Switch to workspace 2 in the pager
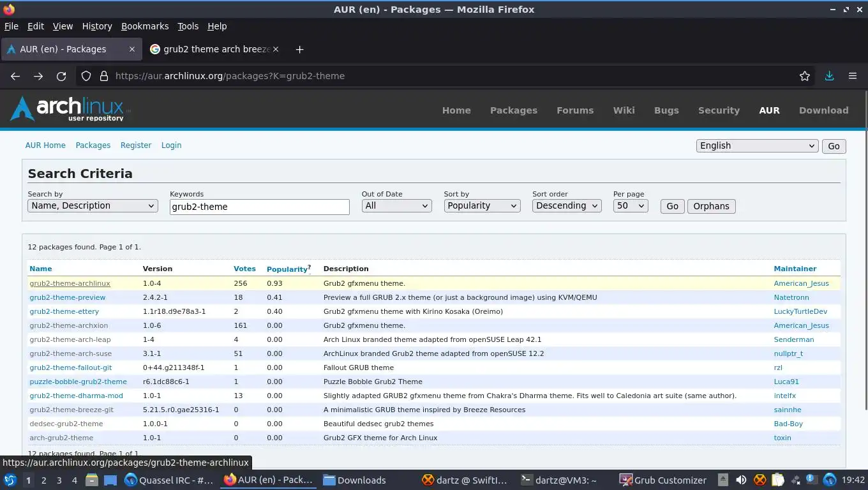 [43, 480]
